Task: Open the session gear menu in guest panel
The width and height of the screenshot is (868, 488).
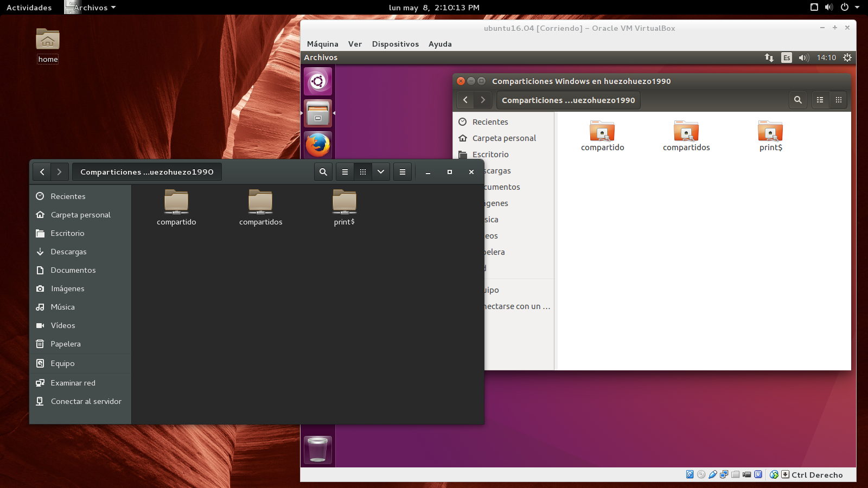Action: [x=847, y=57]
